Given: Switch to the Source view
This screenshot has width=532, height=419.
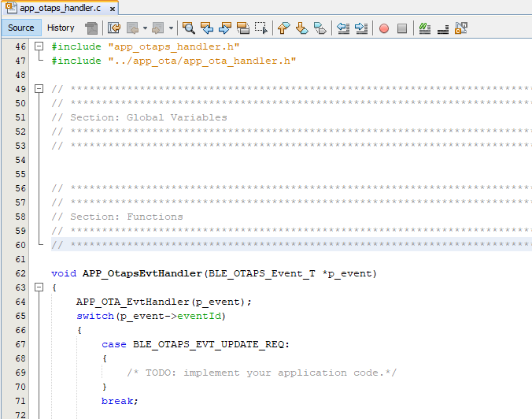Looking at the screenshot, I should click(21, 28).
